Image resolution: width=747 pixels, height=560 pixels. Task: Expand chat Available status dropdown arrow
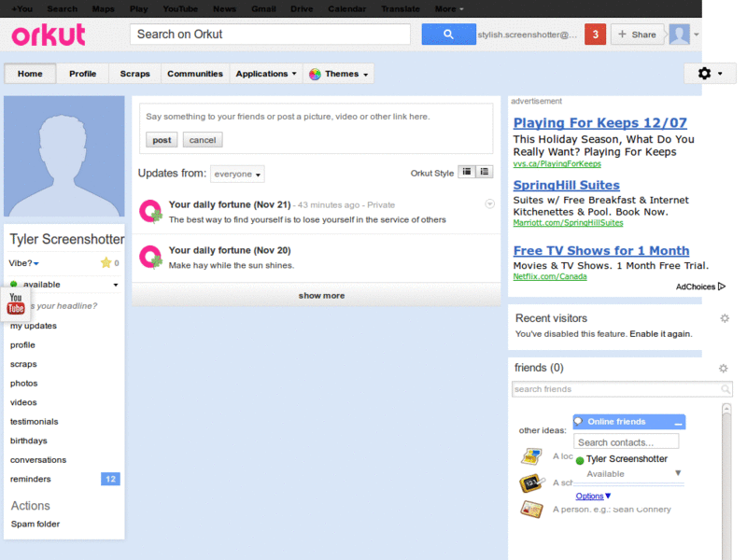[678, 473]
